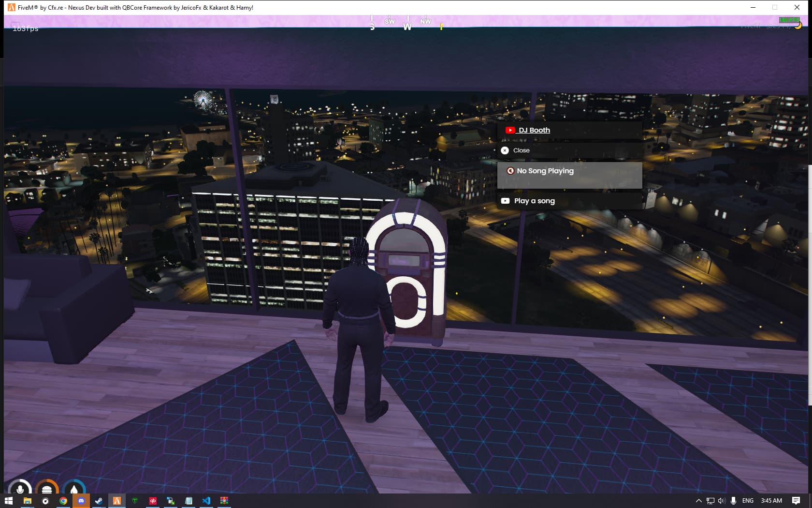
Task: Open WinRAR from the taskbar
Action: point(224,501)
